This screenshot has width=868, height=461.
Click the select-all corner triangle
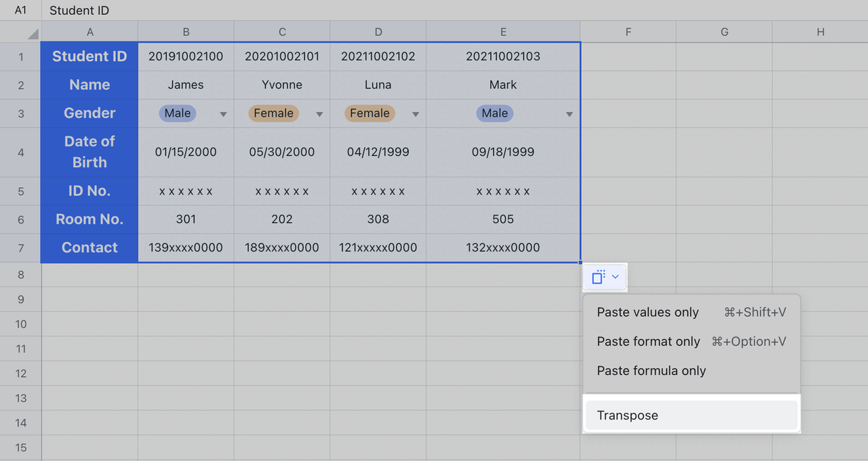pos(33,33)
